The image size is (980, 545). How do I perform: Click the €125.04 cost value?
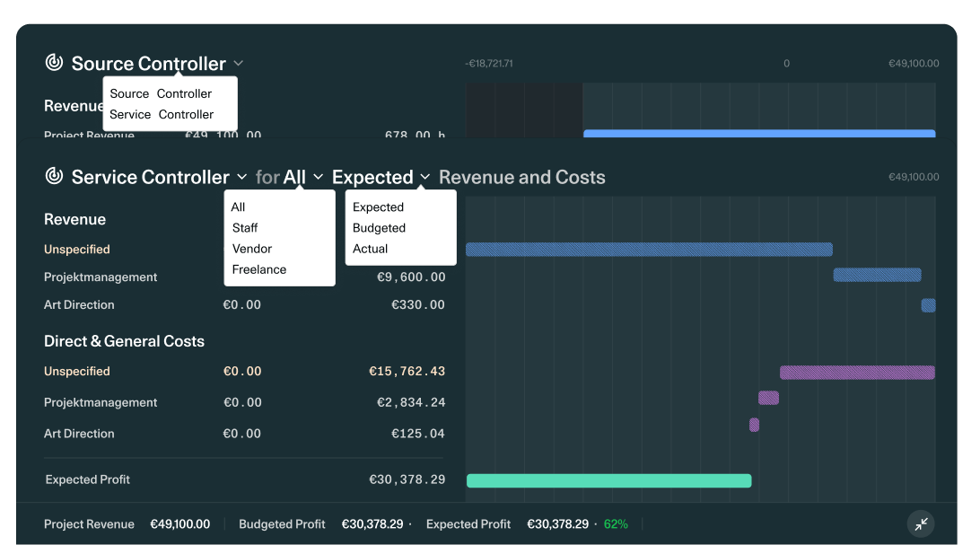(x=417, y=434)
